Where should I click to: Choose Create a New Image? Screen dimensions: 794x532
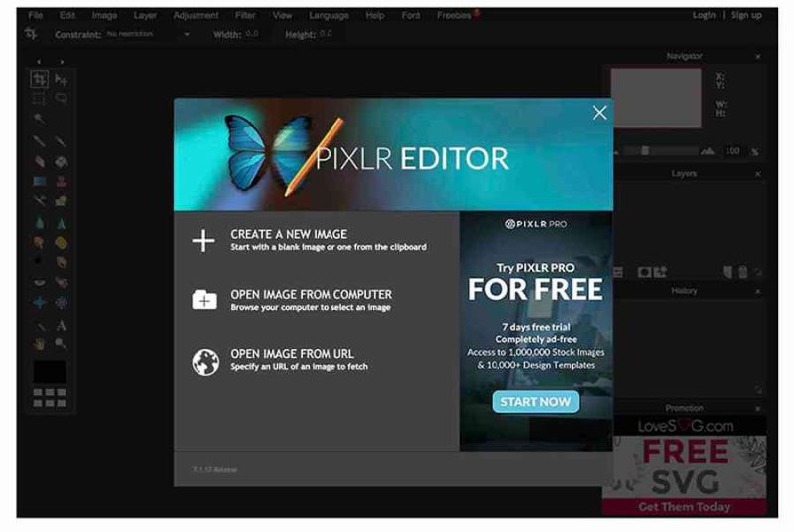coord(309,240)
